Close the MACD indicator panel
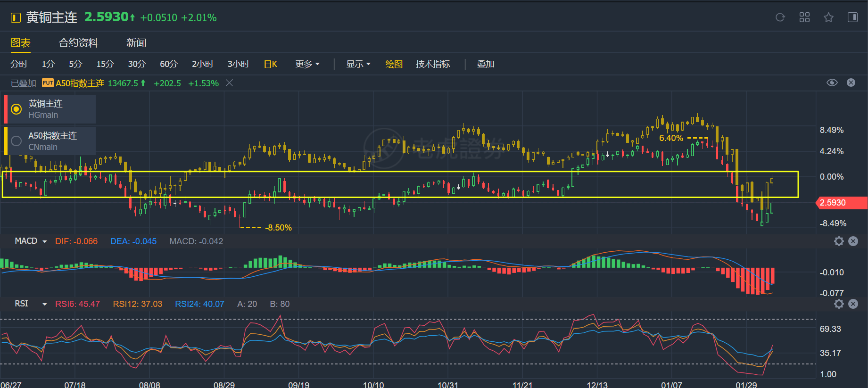 click(x=853, y=241)
